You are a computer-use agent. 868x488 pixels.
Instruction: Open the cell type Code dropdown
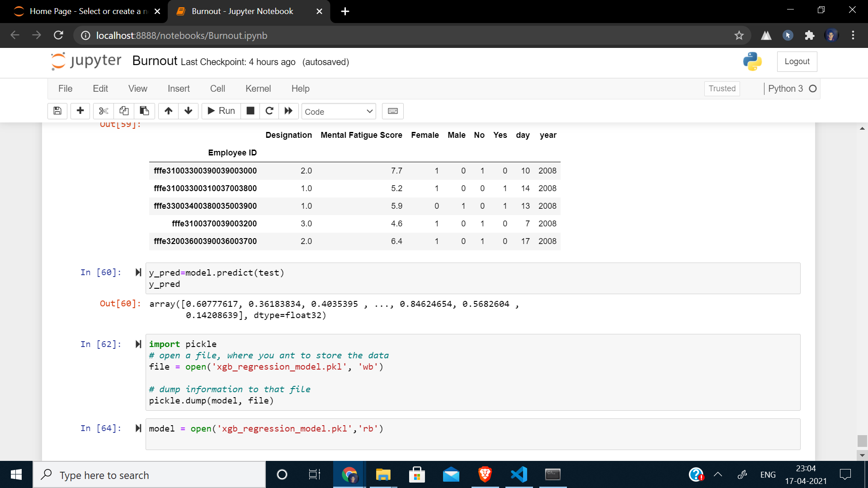[x=339, y=112]
